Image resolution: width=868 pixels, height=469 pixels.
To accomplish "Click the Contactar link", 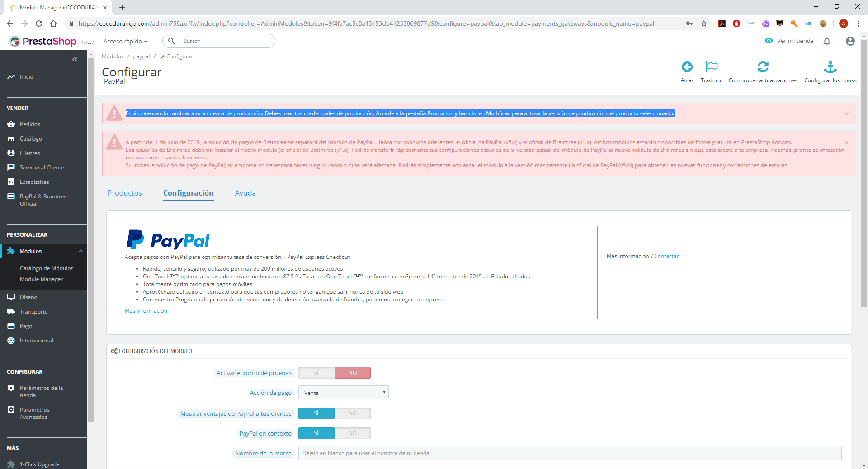I will 666,256.
